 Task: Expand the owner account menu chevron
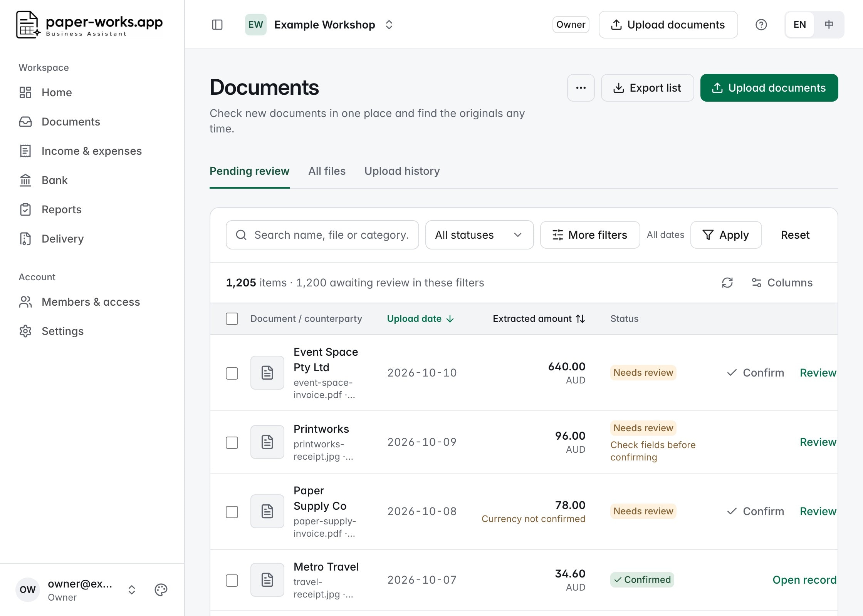click(132, 589)
